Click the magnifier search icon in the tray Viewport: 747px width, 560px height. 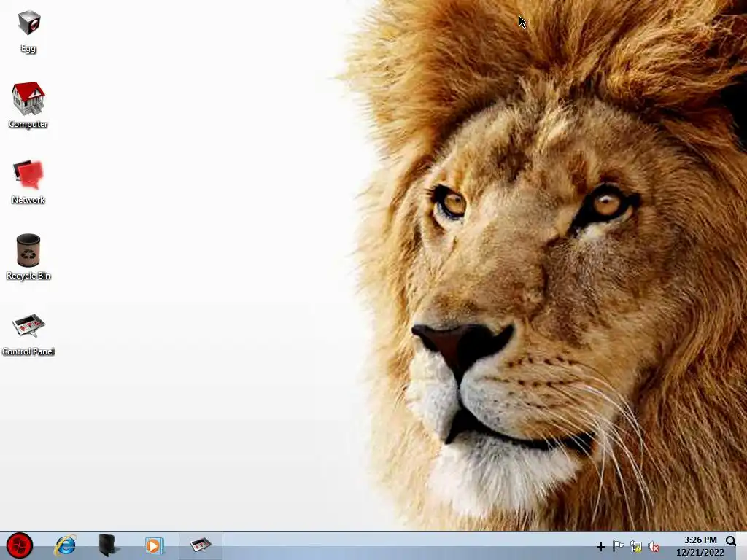(x=730, y=541)
